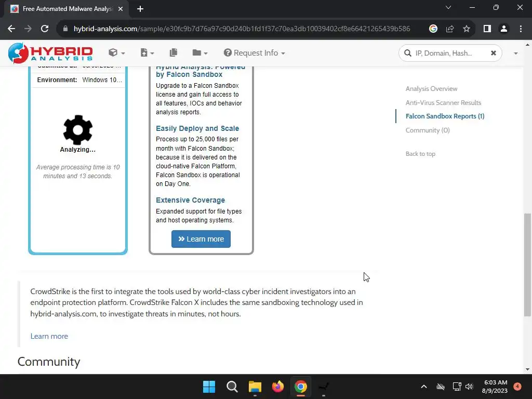Image resolution: width=532 pixels, height=399 pixels.
Task: Select Falcon Sandbox Reports (1) link
Action: coord(445,116)
